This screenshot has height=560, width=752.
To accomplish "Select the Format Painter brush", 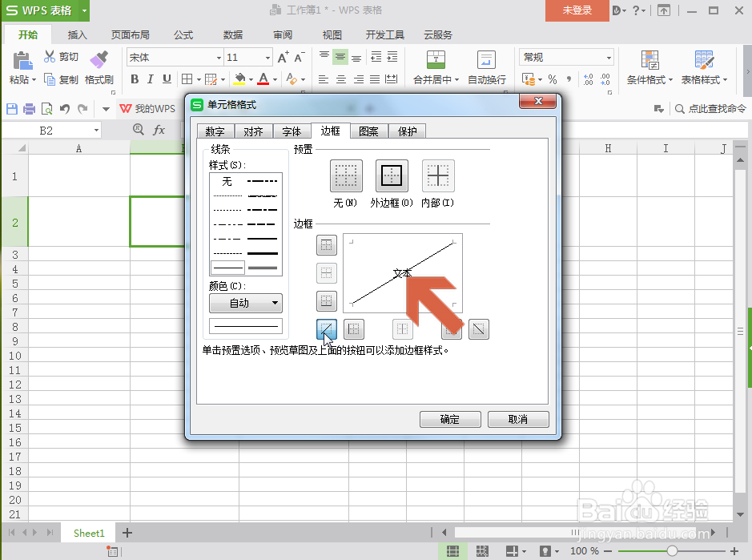I will point(99,60).
